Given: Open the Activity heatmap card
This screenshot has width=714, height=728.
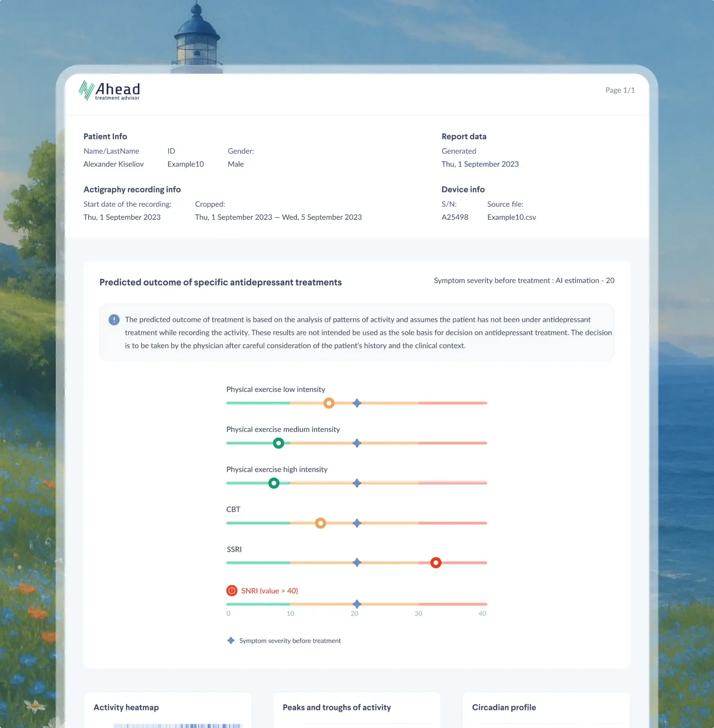Looking at the screenshot, I should [167, 709].
